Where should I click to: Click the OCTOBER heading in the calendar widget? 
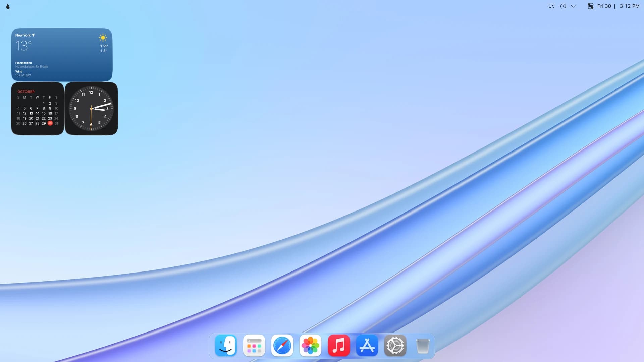[x=26, y=92]
